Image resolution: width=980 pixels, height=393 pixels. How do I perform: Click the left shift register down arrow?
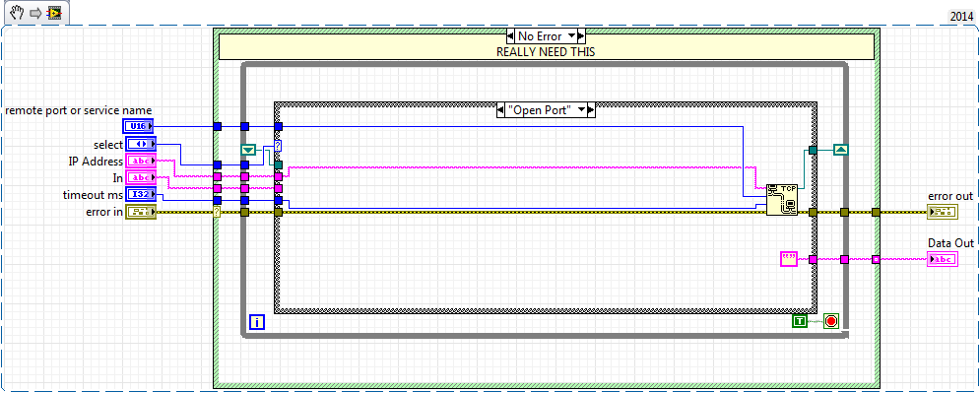(x=249, y=150)
